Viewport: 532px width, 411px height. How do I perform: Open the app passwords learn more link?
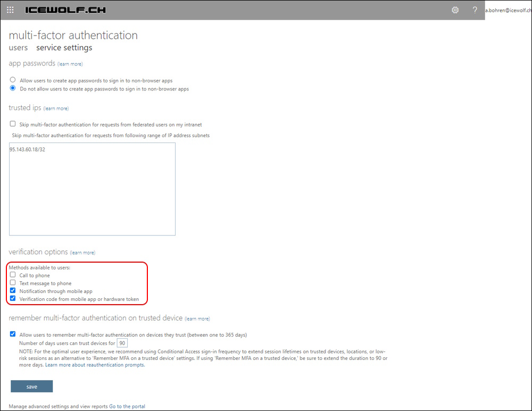[70, 64]
